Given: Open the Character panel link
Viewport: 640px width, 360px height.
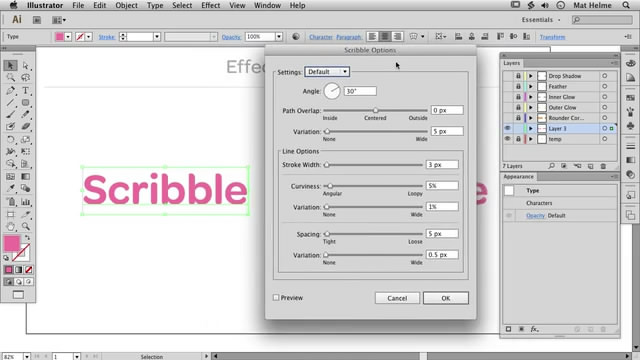Looking at the screenshot, I should click(321, 37).
